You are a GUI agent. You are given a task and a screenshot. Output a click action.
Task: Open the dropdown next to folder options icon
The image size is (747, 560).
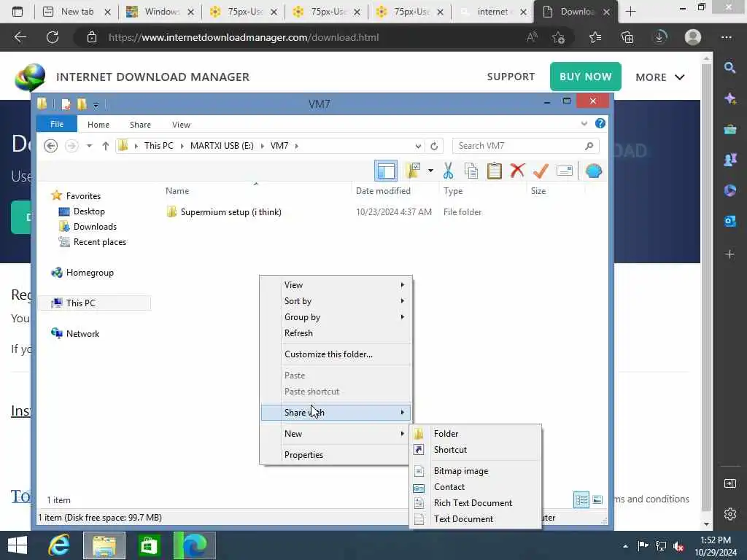tap(430, 171)
